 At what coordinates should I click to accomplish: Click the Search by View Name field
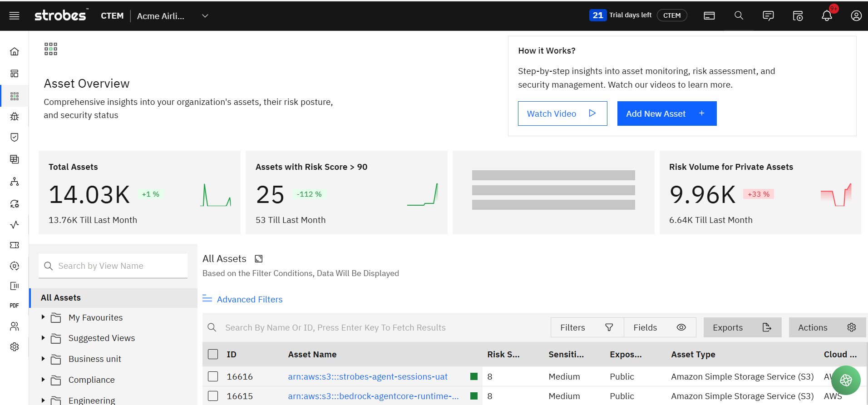coord(113,266)
